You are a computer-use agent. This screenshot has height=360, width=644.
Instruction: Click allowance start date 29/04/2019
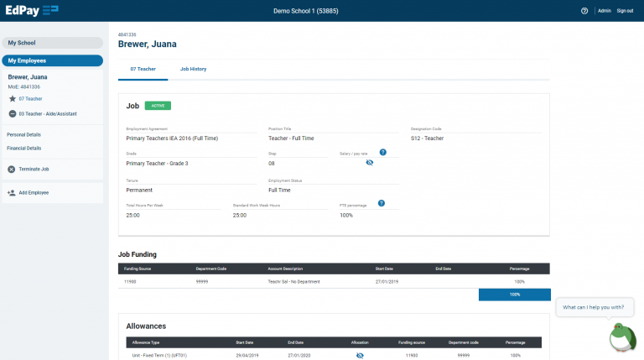pyautogui.click(x=247, y=356)
